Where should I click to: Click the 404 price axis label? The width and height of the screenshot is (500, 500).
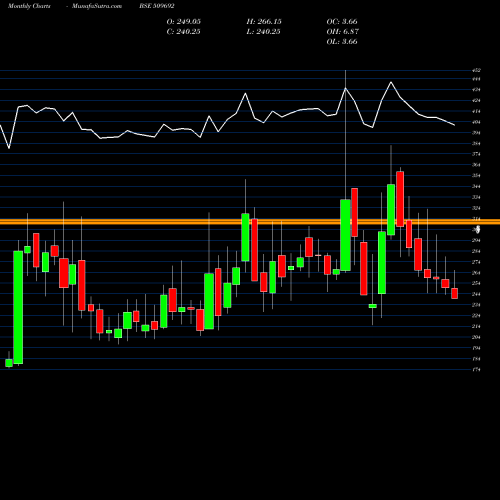tap(476, 122)
